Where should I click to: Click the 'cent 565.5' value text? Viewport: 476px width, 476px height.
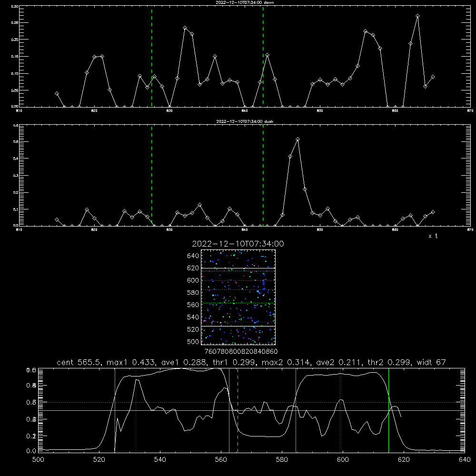point(79,362)
